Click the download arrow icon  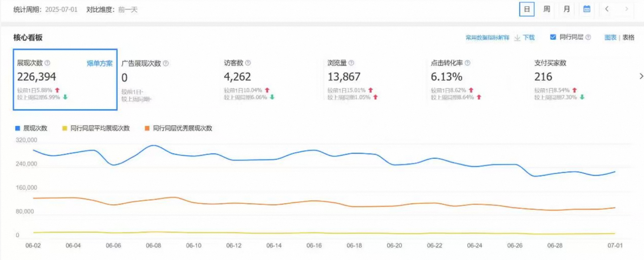pos(517,38)
